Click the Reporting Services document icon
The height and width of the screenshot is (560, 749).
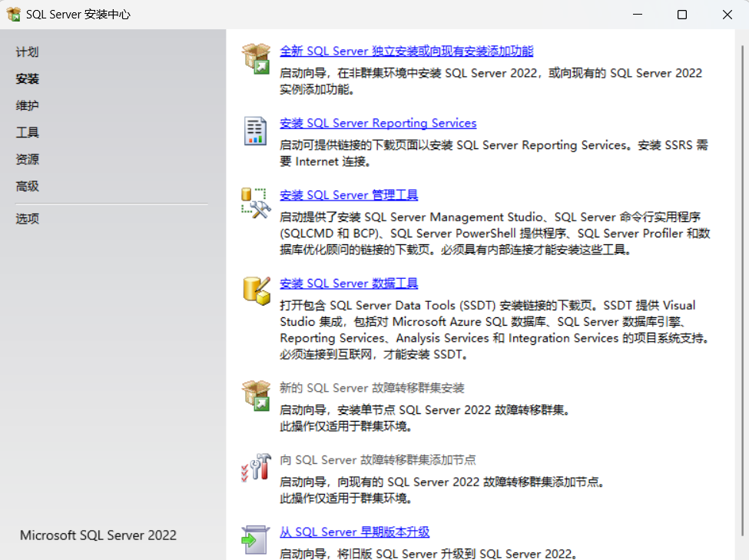pyautogui.click(x=255, y=131)
